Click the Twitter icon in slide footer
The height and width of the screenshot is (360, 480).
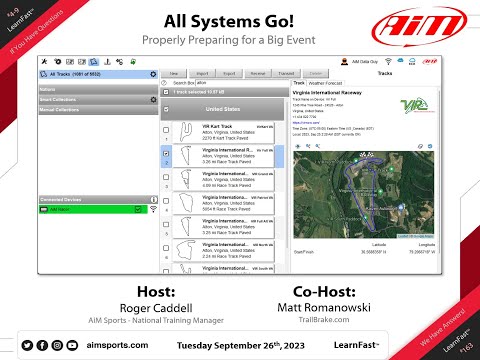click(27, 345)
